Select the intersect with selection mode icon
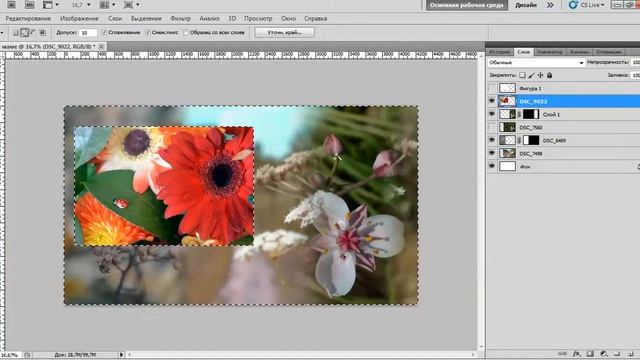The image size is (640, 360). 42,33
